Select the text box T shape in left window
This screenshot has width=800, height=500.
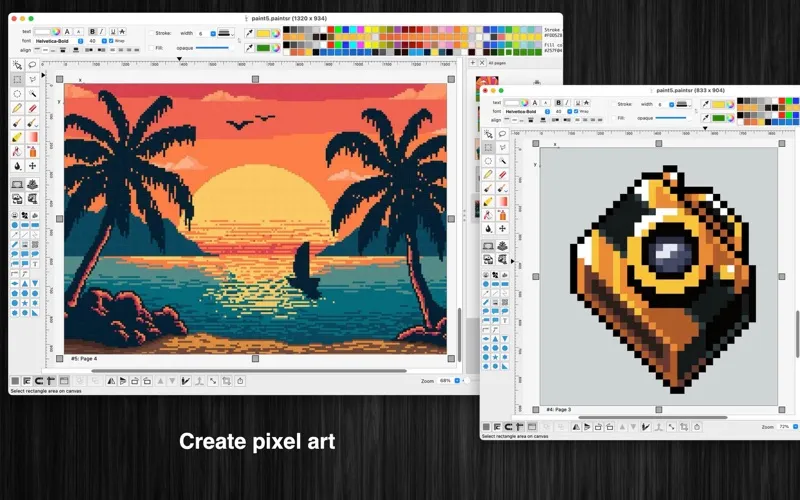[35, 264]
